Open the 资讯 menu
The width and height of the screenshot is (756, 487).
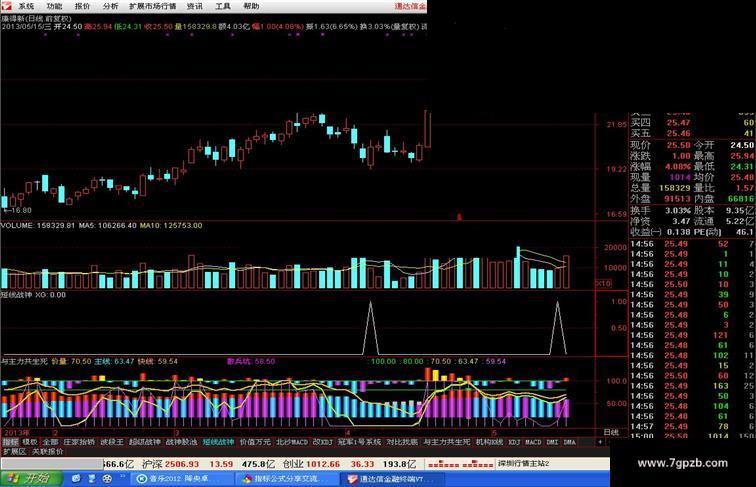(x=194, y=6)
